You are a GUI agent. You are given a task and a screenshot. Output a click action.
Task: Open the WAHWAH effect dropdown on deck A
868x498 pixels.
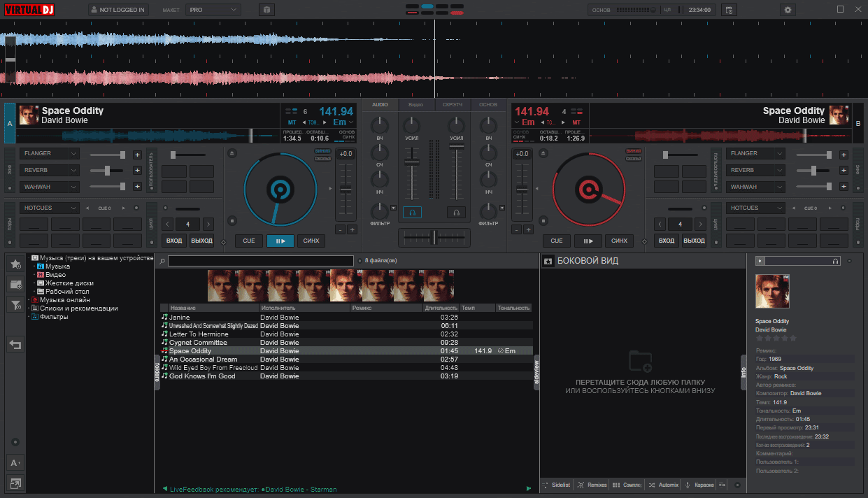[x=50, y=187]
